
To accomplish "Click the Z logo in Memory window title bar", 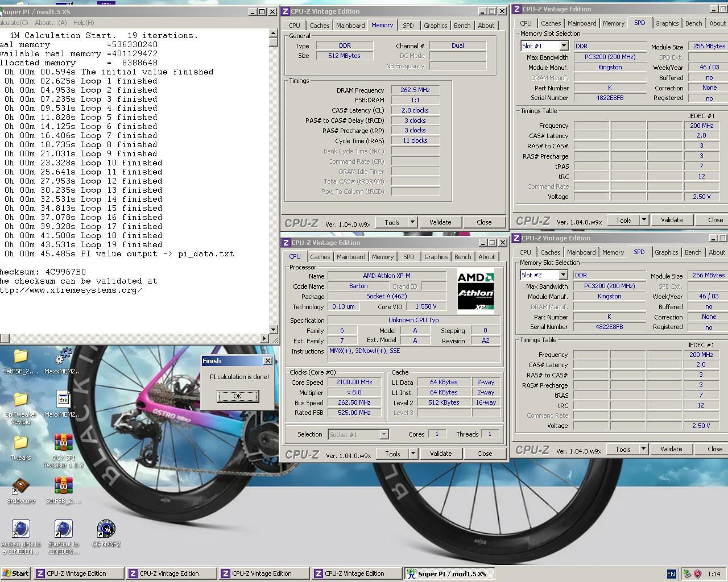I will 286,11.
